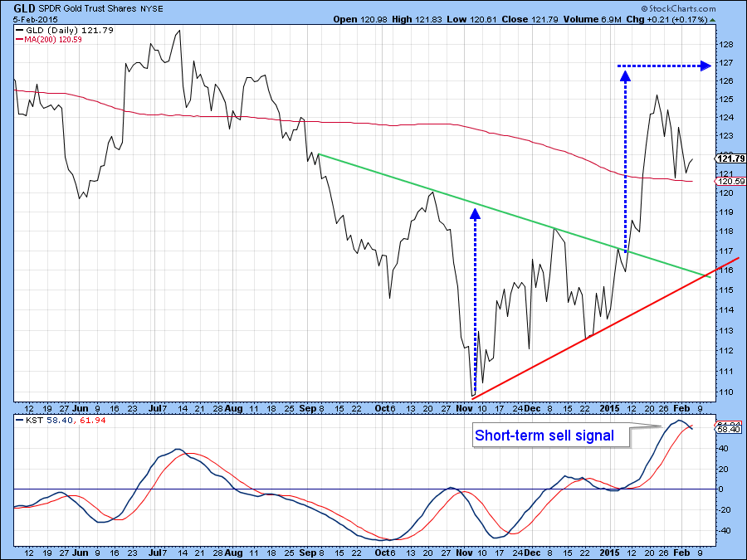
Task: Click the 2015 label on the price panel date axis
Action: click(610, 408)
